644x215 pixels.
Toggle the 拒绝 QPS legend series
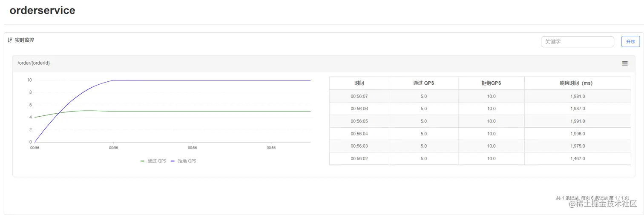point(184,161)
